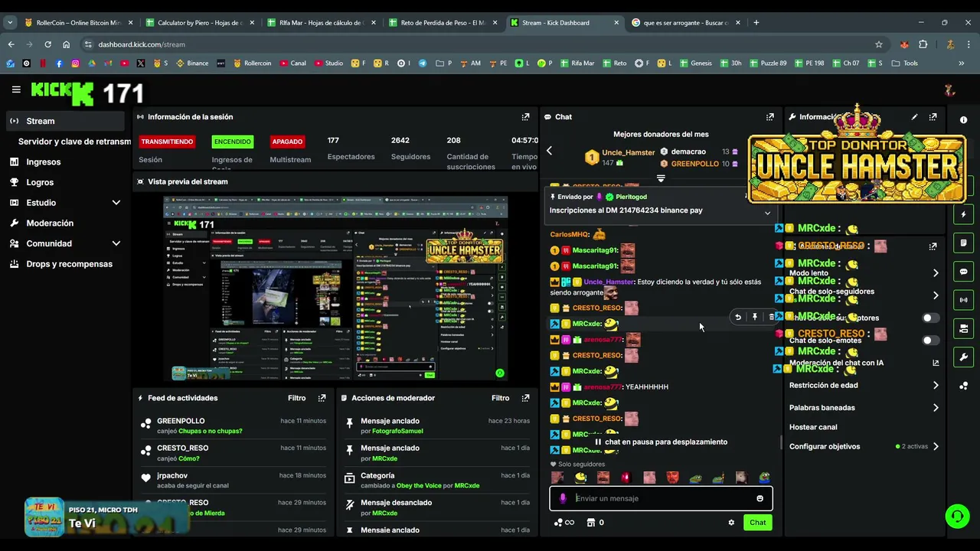Screen dimensions: 980x551
Task: Send message with green Chat button
Action: point(757,523)
